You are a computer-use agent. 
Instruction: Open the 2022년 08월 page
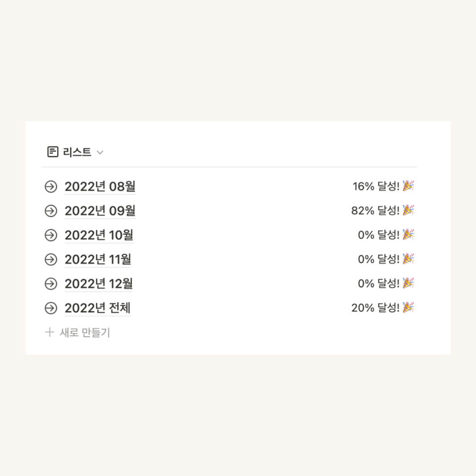[100, 187]
